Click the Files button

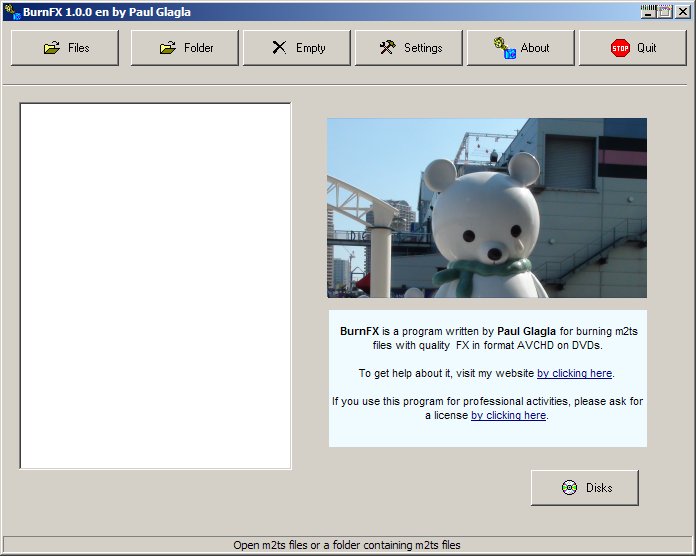[x=65, y=48]
